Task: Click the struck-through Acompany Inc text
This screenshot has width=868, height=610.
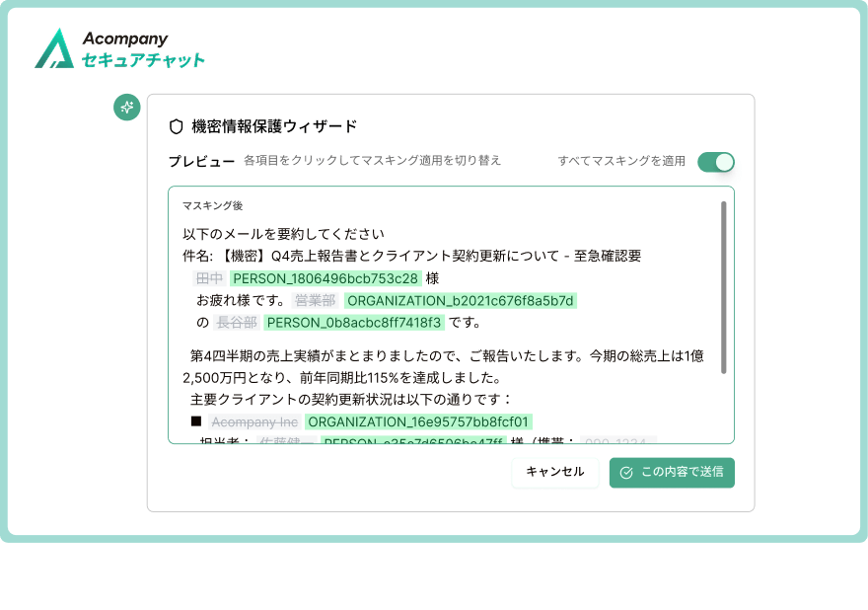Action: [x=253, y=421]
